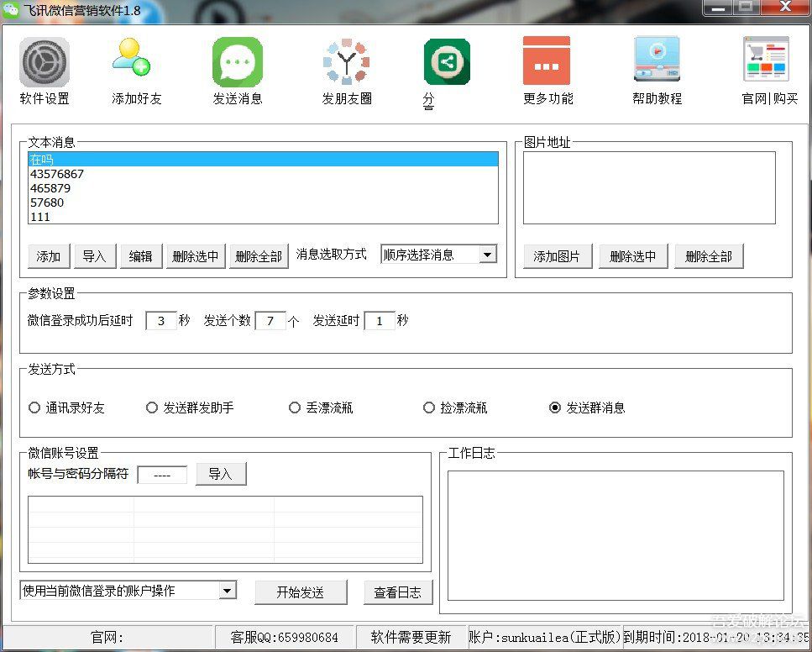Select message row 465879
Viewport: 812px width, 652px height.
coord(263,188)
